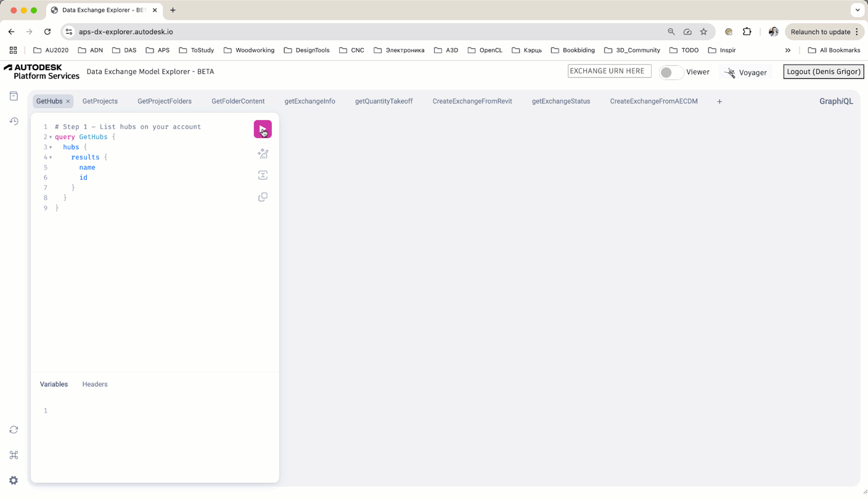Open the TODO bookmarks folder

(x=684, y=51)
